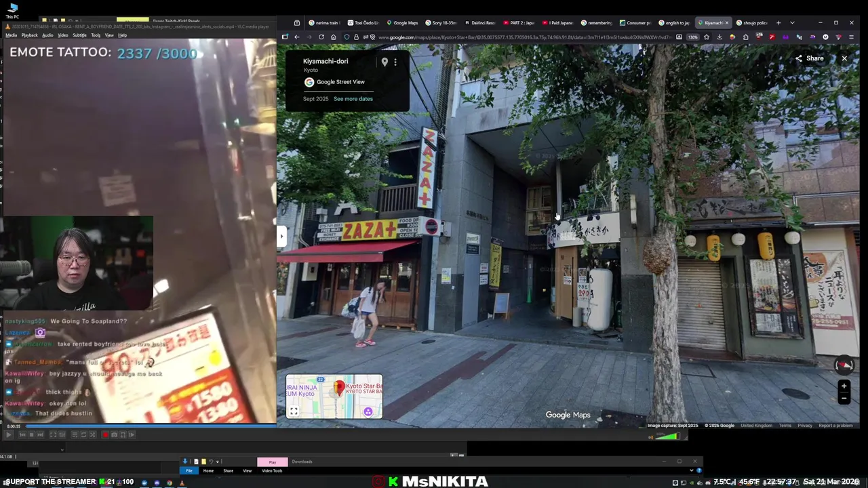Click the browser address bar URL
This screenshot has height=488, width=868.
click(526, 37)
